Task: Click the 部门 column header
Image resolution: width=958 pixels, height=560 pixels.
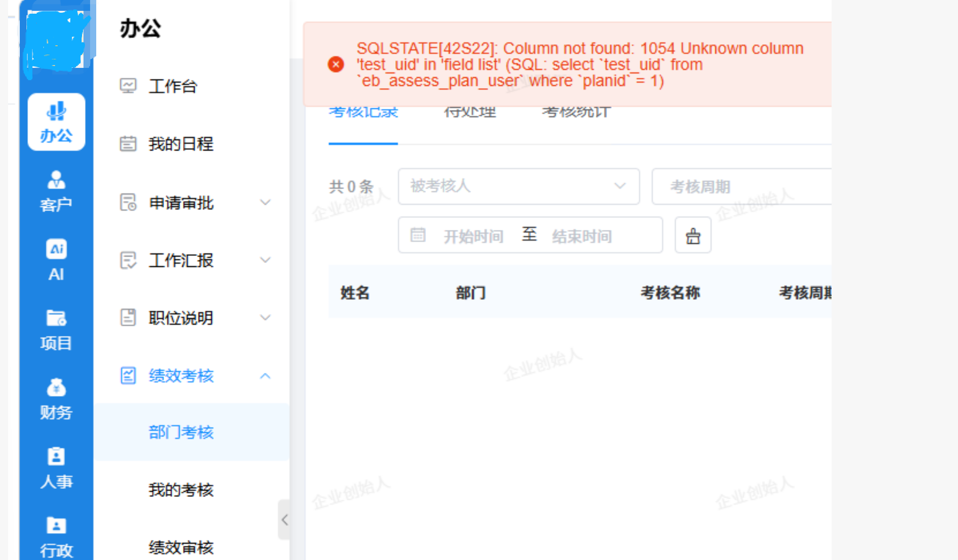Action: 470,293
